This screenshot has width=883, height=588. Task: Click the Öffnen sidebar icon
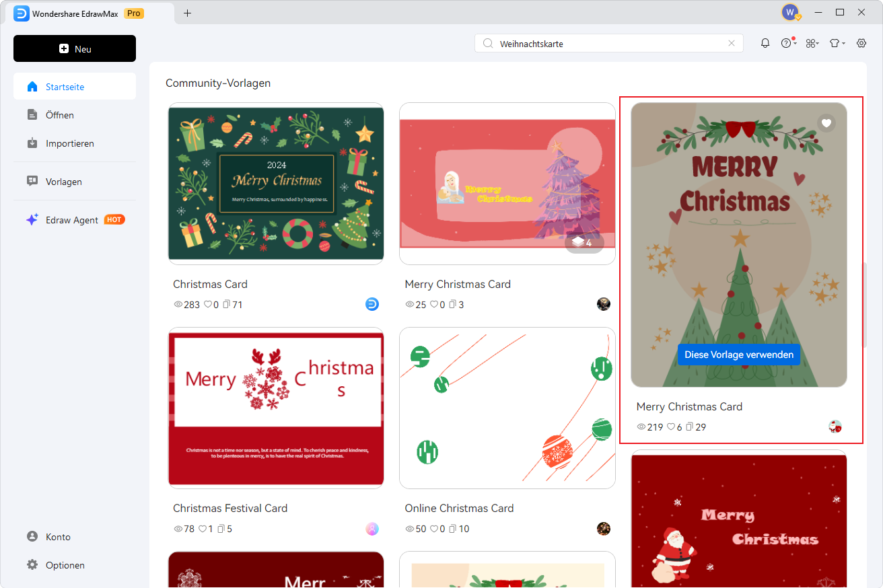(x=32, y=114)
